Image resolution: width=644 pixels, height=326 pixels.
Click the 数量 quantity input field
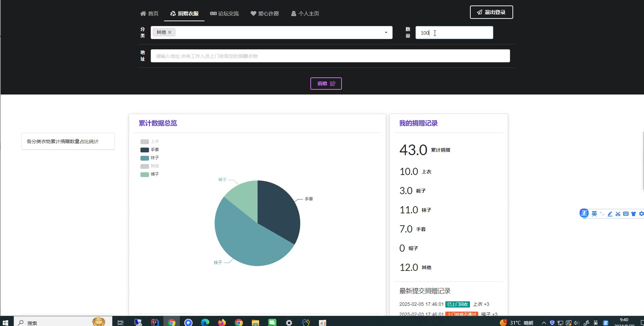[454, 33]
